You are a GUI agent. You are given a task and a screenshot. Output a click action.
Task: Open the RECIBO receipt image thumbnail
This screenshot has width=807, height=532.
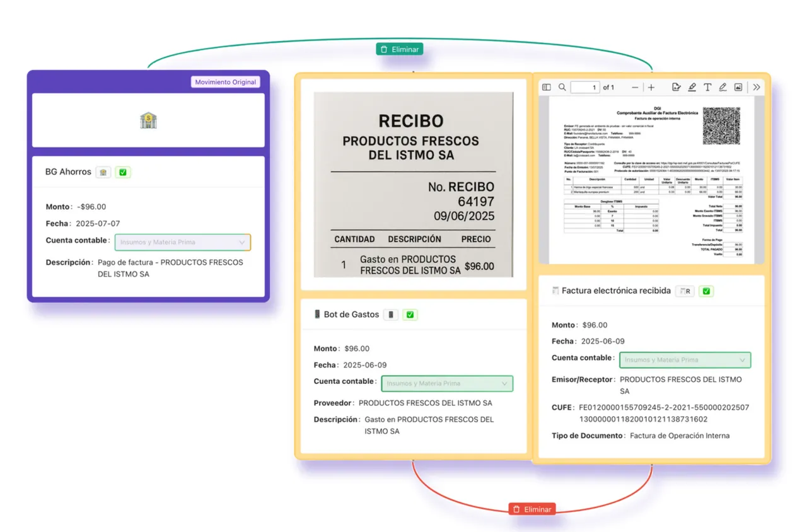click(x=414, y=185)
